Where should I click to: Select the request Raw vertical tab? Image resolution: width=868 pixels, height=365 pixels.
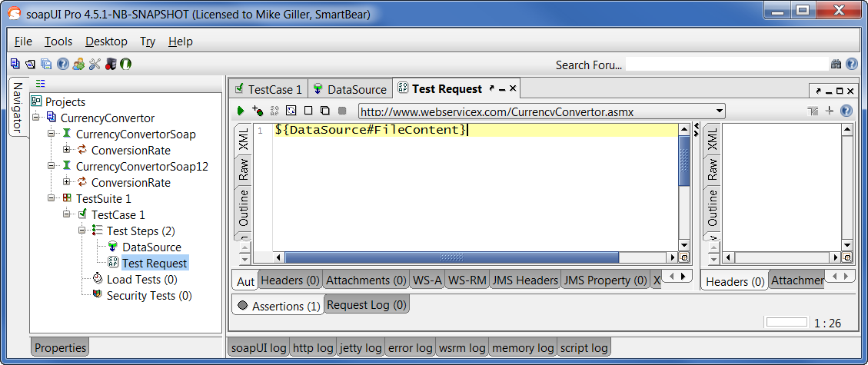[244, 169]
